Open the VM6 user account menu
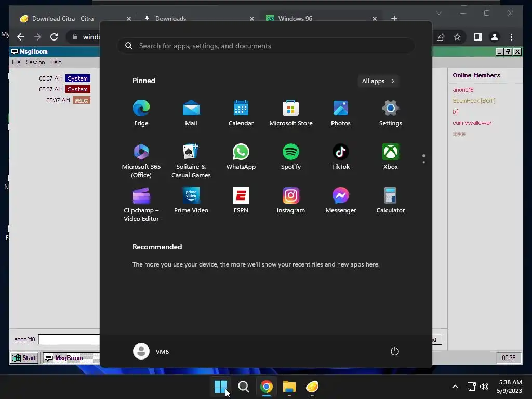 151,351
